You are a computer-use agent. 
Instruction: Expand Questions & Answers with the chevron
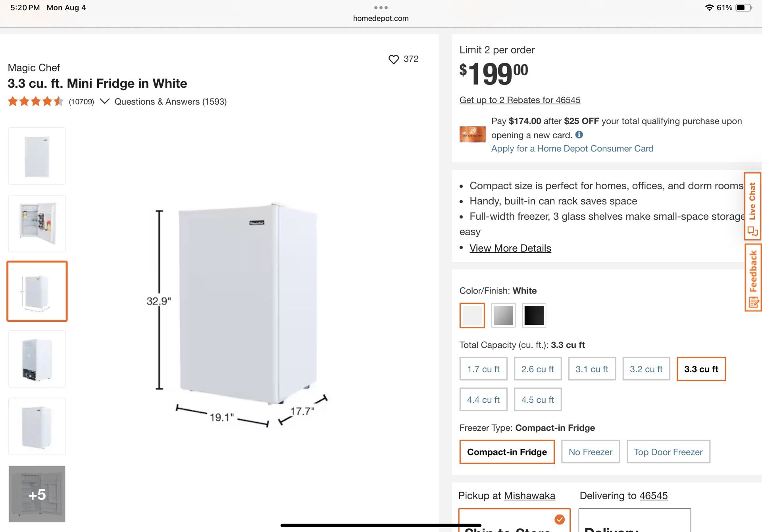pyautogui.click(x=104, y=101)
